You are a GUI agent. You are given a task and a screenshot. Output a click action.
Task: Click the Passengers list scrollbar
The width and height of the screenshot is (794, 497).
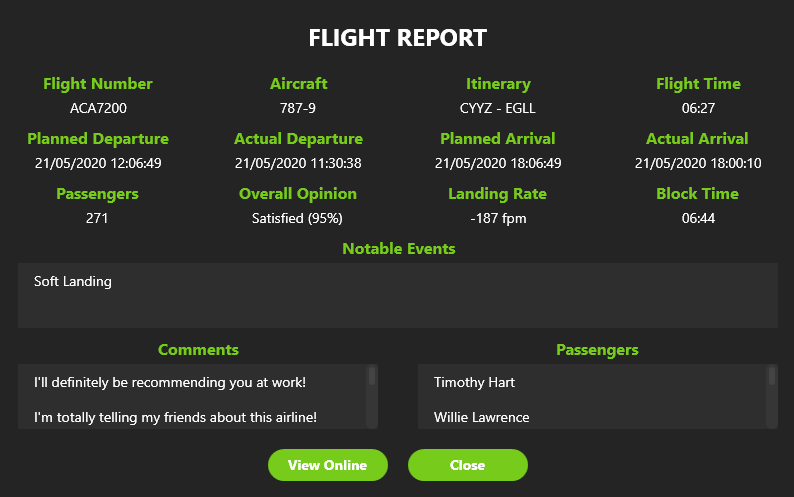772,377
